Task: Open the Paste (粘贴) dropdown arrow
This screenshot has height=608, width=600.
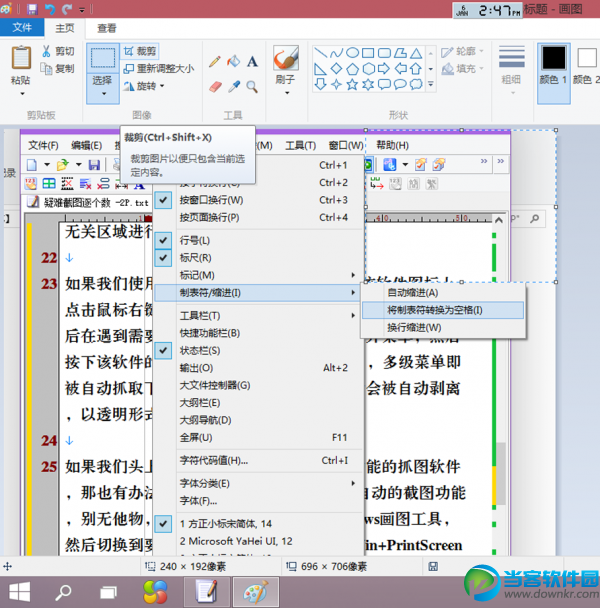Action: 22,93
